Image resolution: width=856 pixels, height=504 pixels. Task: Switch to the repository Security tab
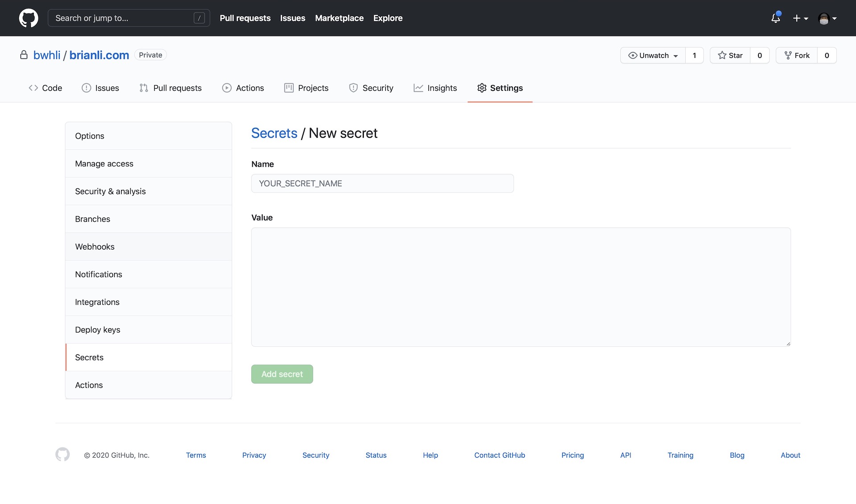click(x=371, y=88)
